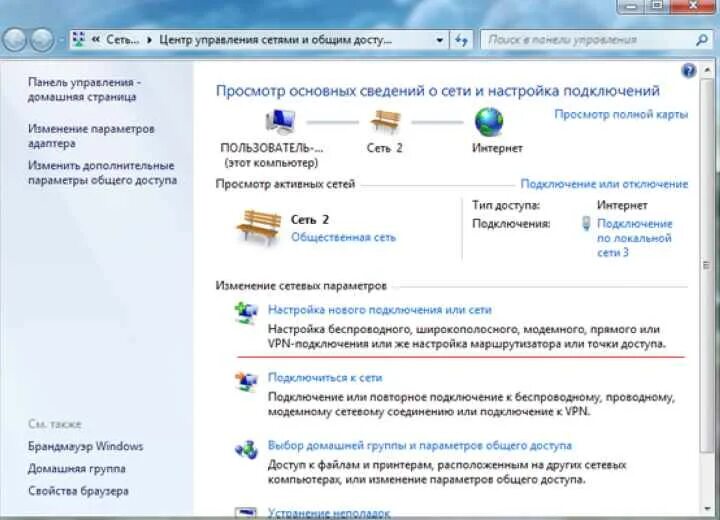The width and height of the screenshot is (720, 520).
Task: Open help via the blue question mark icon
Action: pyautogui.click(x=689, y=71)
